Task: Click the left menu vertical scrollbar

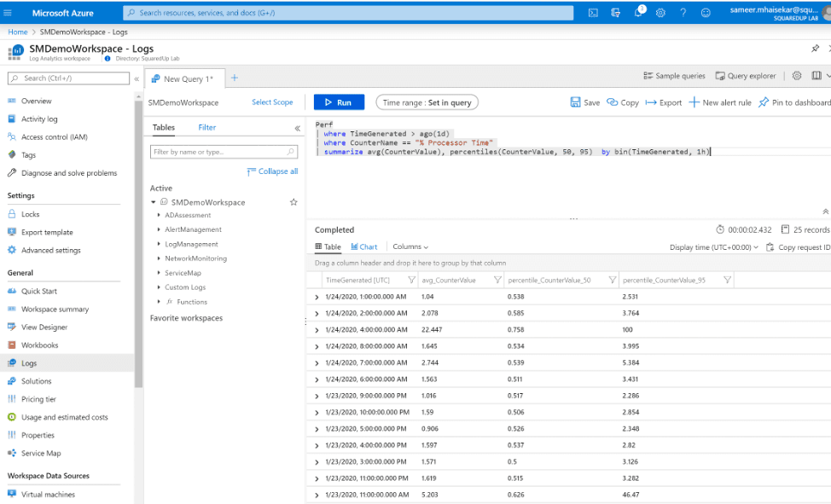Action: click(x=138, y=244)
